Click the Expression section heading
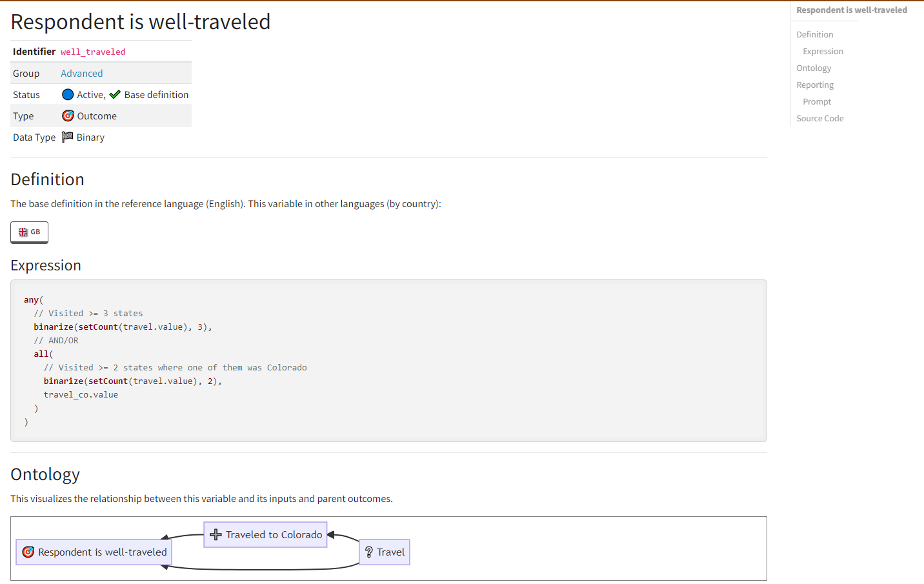The width and height of the screenshot is (924, 584). pyautogui.click(x=46, y=265)
